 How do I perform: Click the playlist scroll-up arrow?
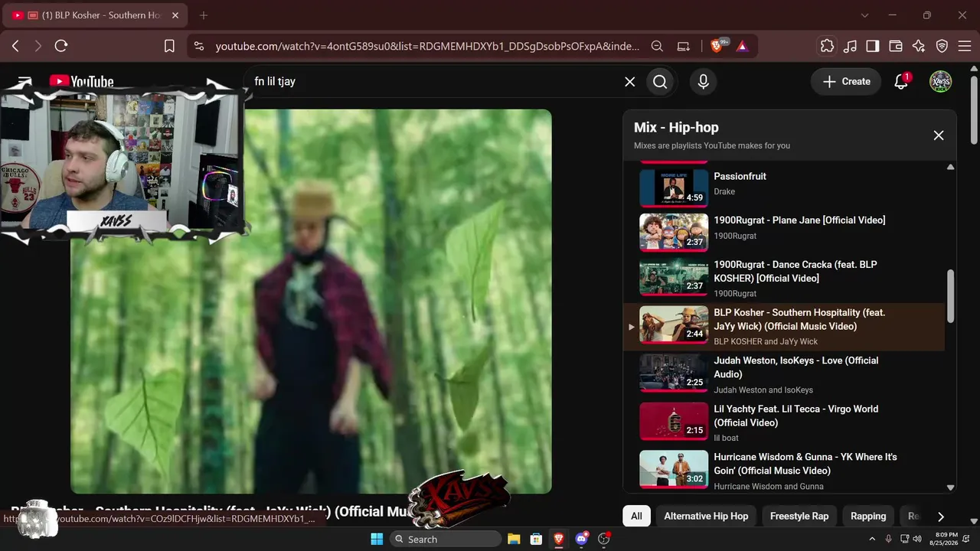pos(951,167)
